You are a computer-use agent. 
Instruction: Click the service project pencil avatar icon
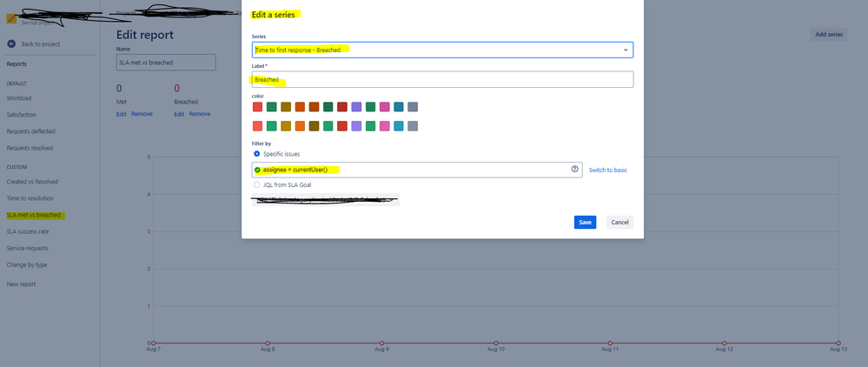(11, 17)
